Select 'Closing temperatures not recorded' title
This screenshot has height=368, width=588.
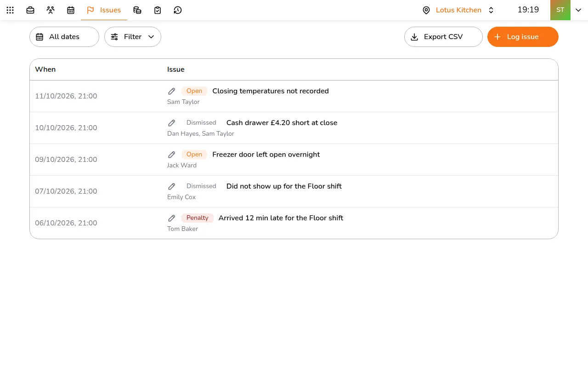click(271, 91)
